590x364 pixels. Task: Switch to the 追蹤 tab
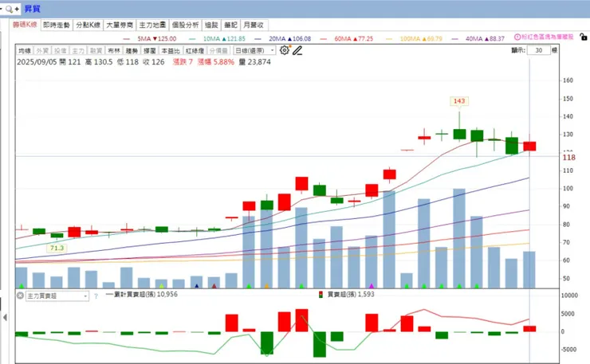point(211,25)
